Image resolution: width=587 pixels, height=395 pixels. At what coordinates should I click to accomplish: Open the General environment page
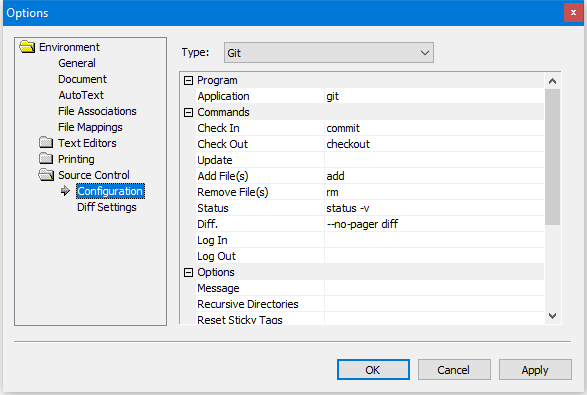tap(77, 63)
